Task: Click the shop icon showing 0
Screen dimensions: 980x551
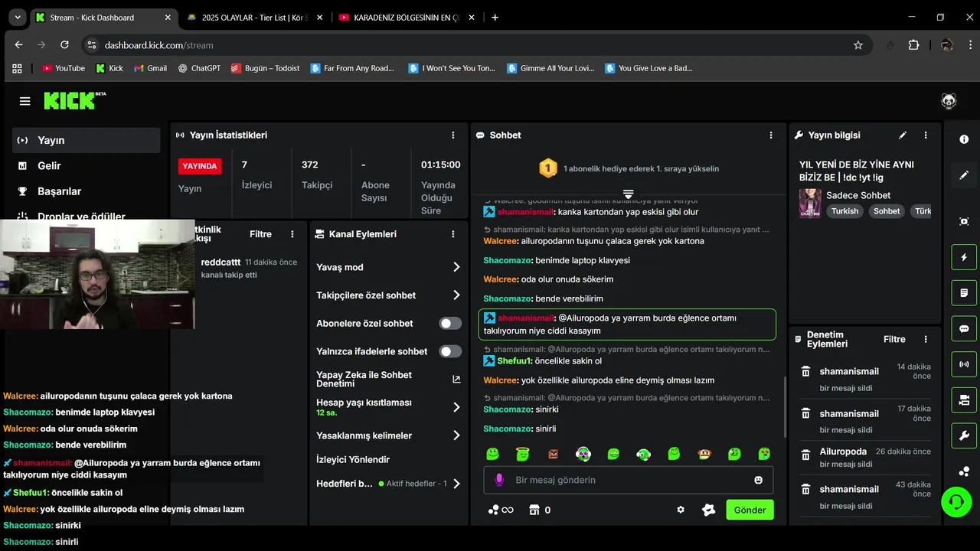Action: pyautogui.click(x=540, y=510)
